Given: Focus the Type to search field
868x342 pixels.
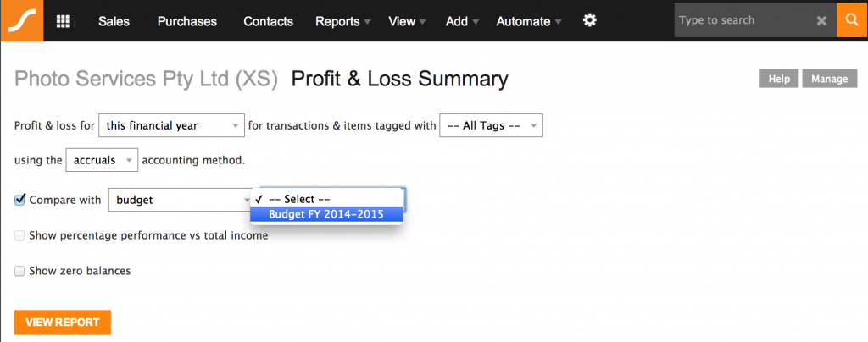Looking at the screenshot, I should pyautogui.click(x=744, y=20).
